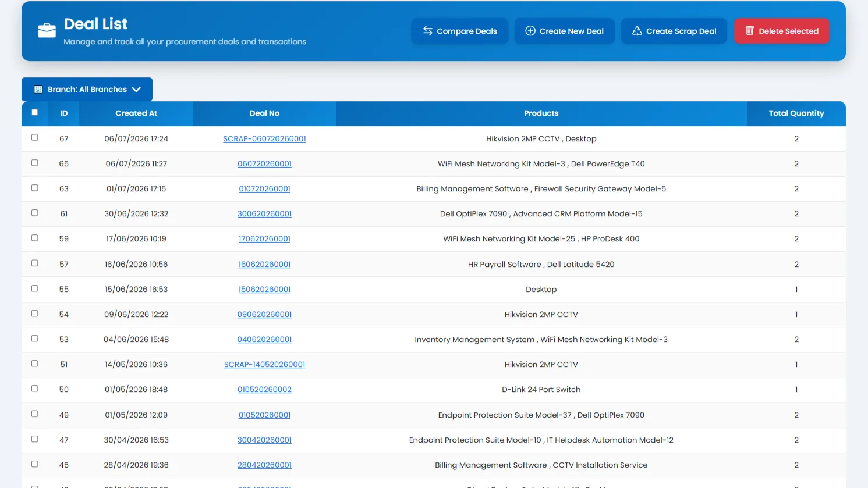
Task: Click the date '15/06/2026 16:53'
Action: pos(136,290)
